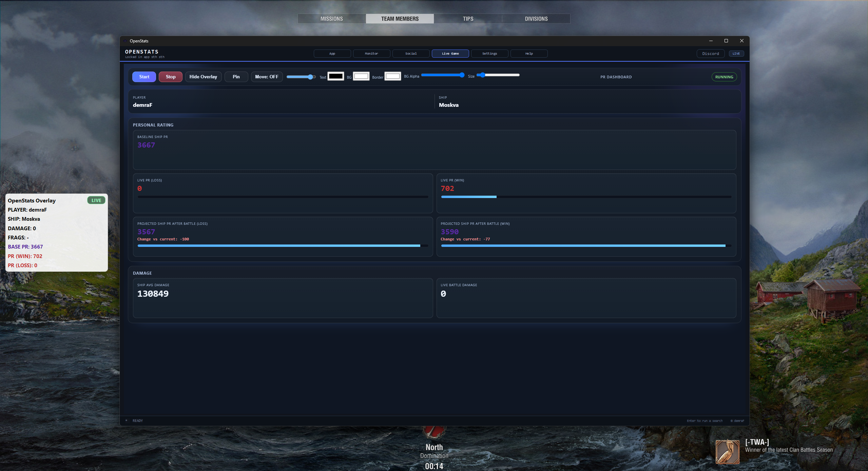Click the status indicator icon next to READY
This screenshot has width=868, height=471.
coord(126,420)
